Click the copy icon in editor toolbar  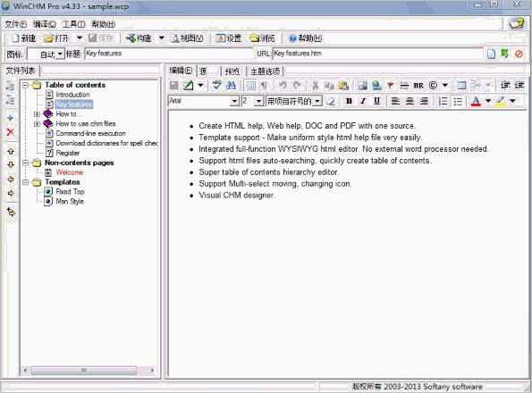(329, 86)
